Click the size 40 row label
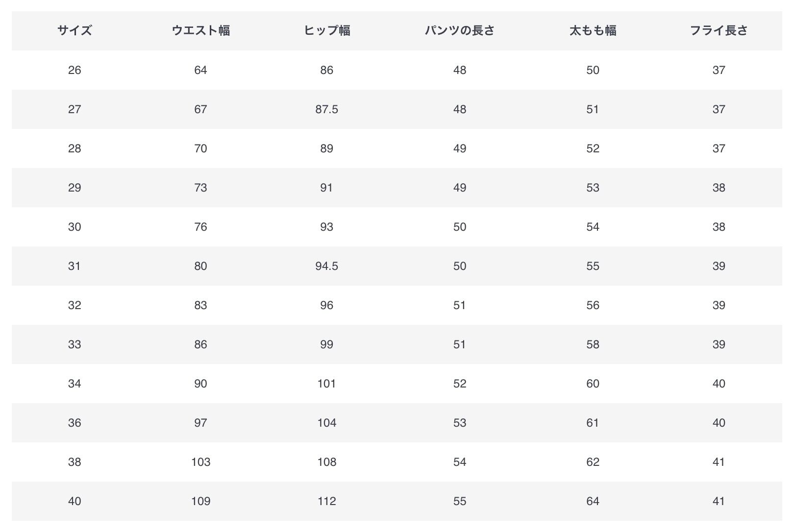Image resolution: width=794 pixels, height=532 pixels. [74, 501]
